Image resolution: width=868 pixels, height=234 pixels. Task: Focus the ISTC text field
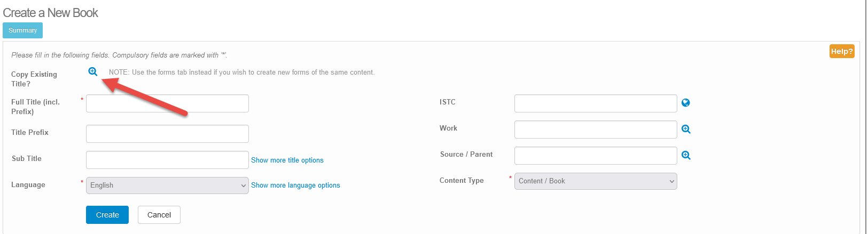coord(596,103)
